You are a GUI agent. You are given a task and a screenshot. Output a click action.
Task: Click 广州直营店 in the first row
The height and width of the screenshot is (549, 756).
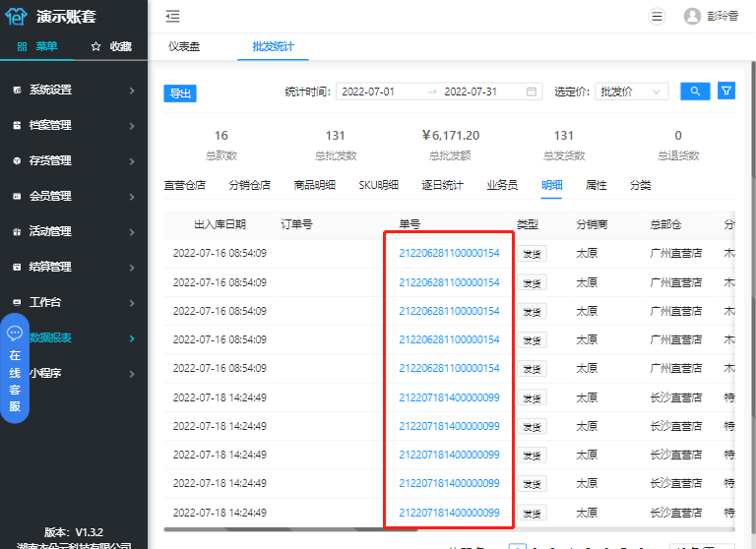[x=676, y=253]
